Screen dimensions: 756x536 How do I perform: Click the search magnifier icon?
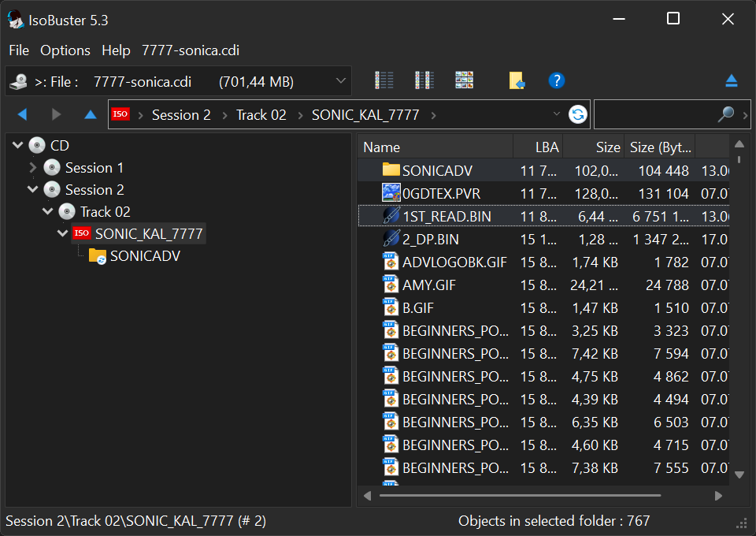[x=725, y=115]
